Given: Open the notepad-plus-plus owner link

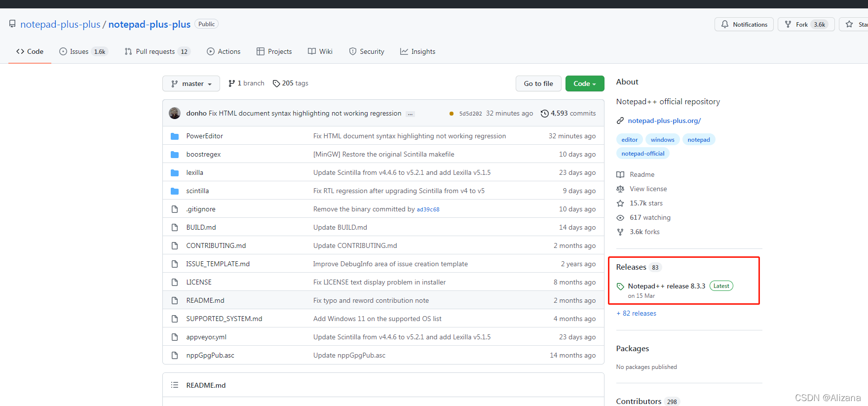Looking at the screenshot, I should point(60,24).
